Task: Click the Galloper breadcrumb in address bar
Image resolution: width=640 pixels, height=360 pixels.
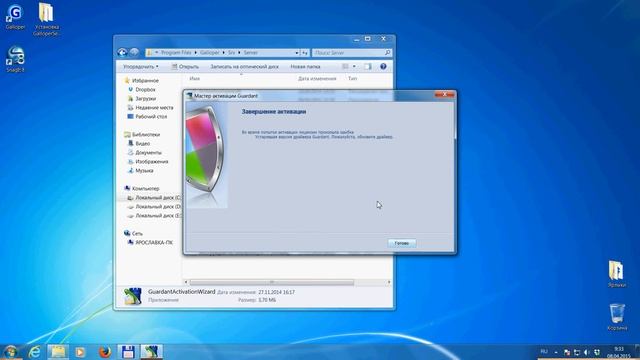Action: click(x=210, y=53)
